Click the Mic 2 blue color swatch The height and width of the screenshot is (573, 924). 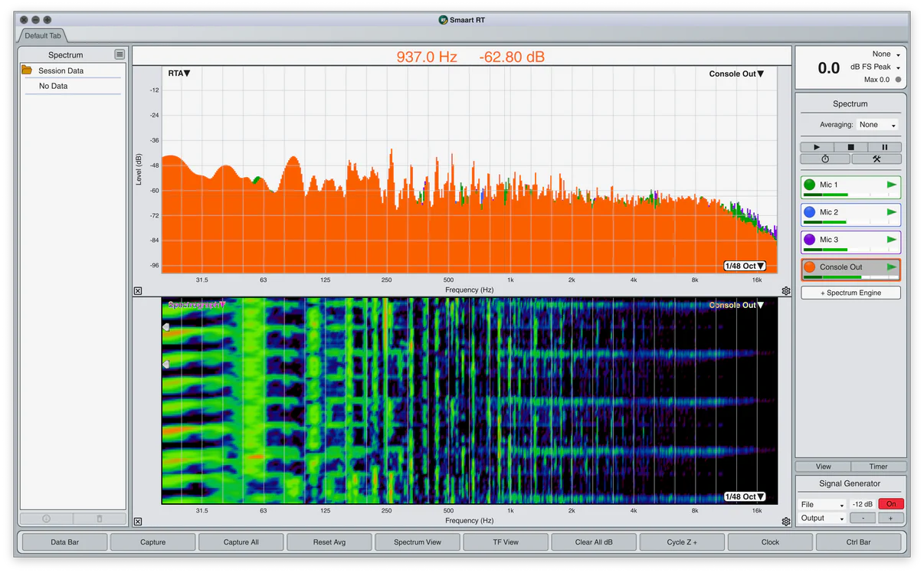coord(810,212)
